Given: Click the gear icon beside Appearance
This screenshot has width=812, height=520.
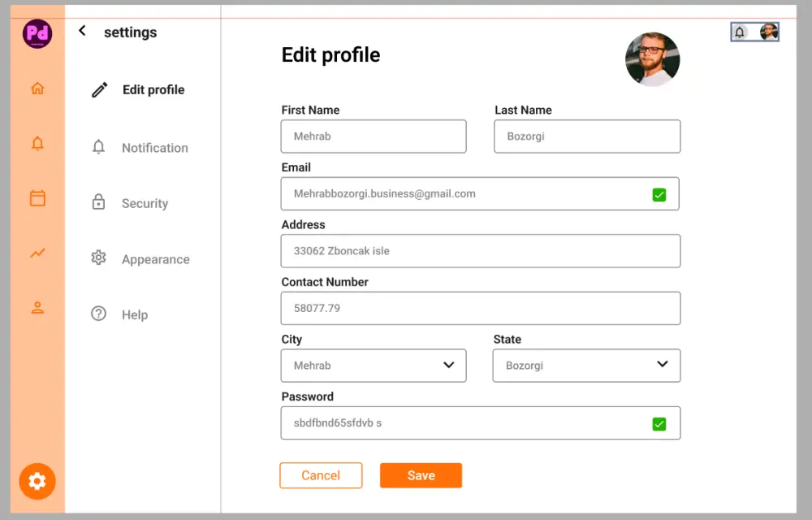Looking at the screenshot, I should pyautogui.click(x=98, y=258).
